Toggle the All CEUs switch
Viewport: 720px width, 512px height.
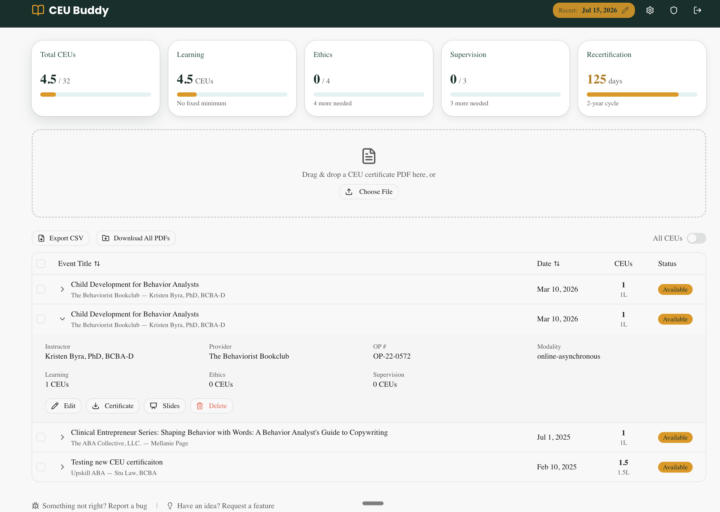pos(696,238)
